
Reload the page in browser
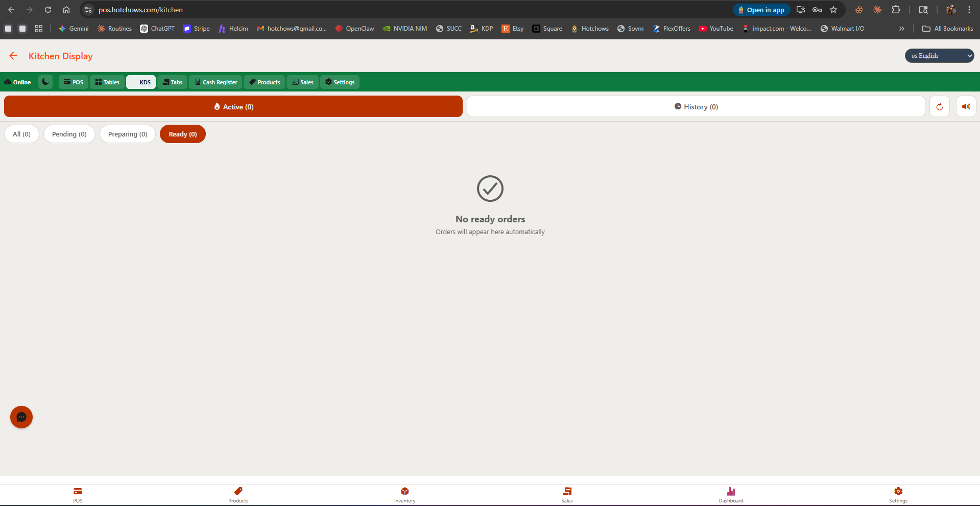click(48, 10)
